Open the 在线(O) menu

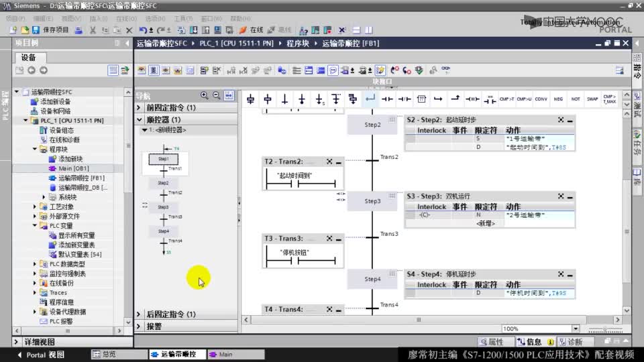(126, 19)
